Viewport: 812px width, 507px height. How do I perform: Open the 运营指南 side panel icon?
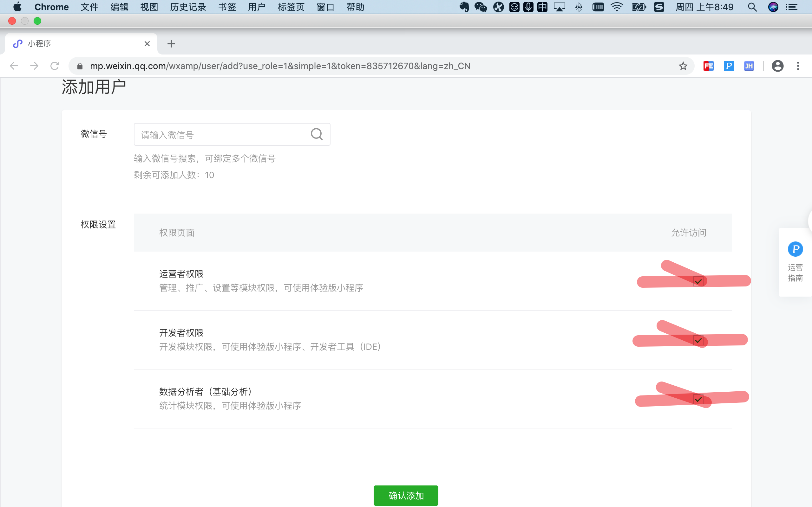(x=795, y=249)
